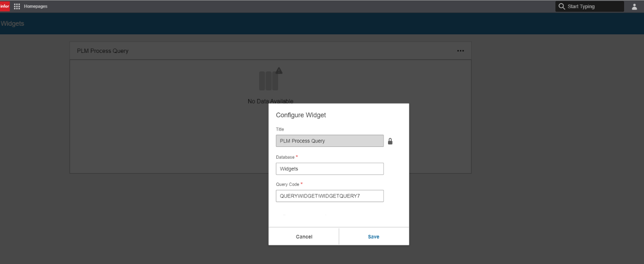Open the widget three-dots menu

460,51
